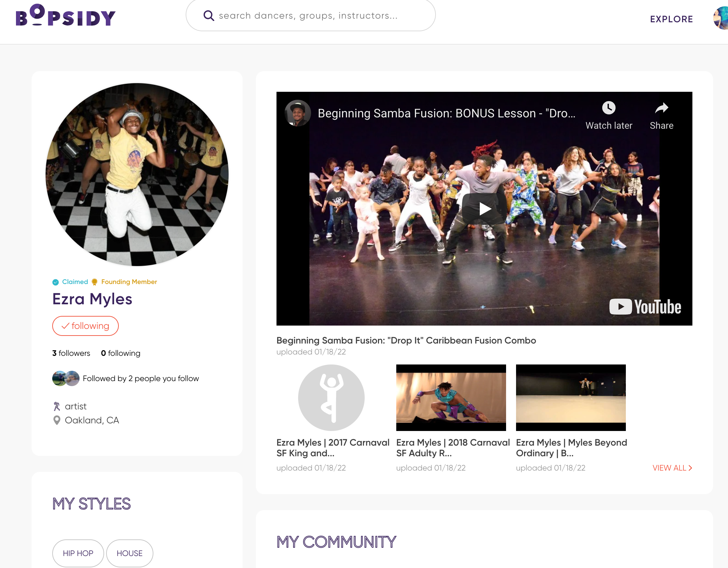728x568 pixels.
Task: Click the Bopsidy logo
Action: [65, 16]
